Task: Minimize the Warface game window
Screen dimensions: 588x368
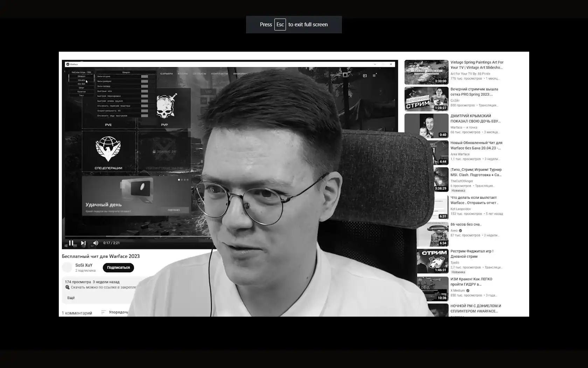Action: [x=375, y=64]
